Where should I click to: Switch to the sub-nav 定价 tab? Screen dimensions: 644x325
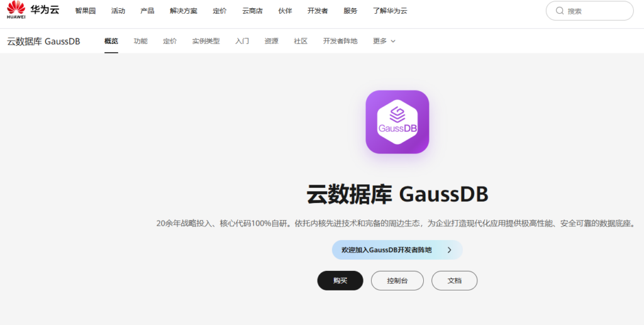170,41
